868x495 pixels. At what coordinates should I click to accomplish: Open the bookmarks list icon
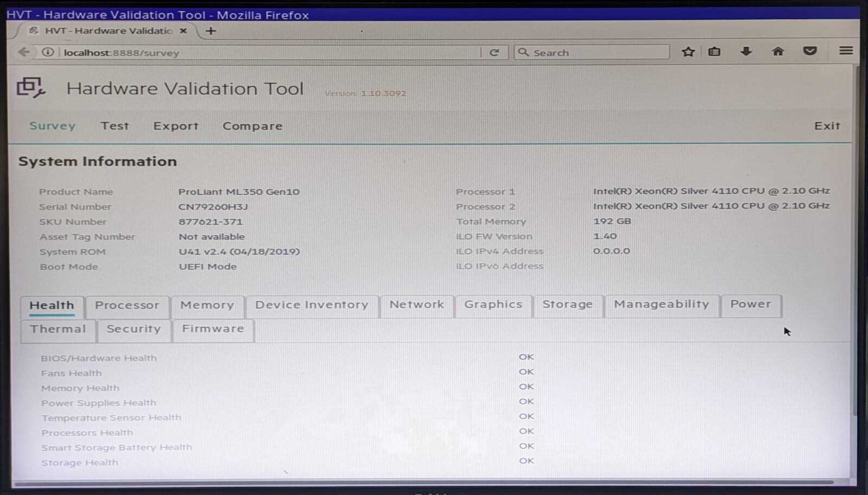(x=714, y=52)
